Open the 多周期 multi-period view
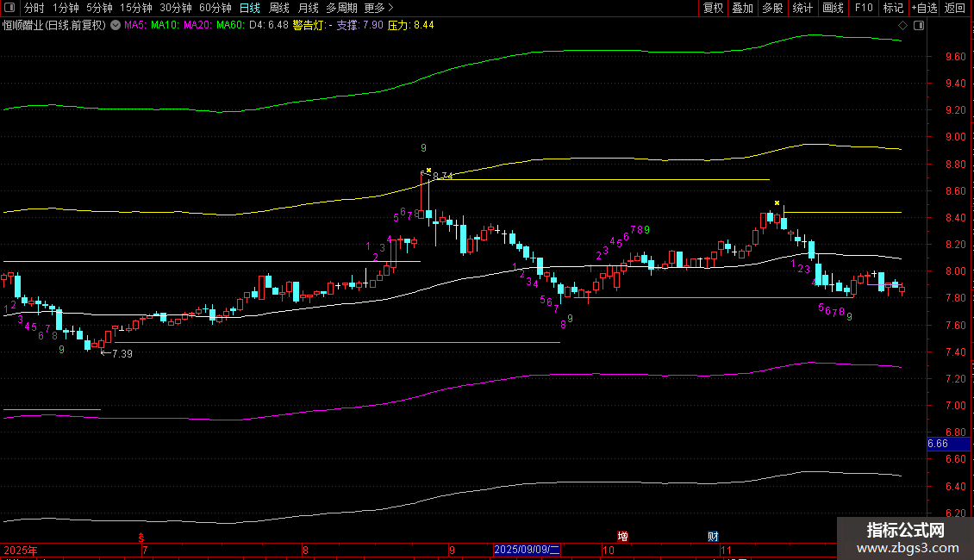Screen dimensions: 974x560 pyautogui.click(x=341, y=8)
